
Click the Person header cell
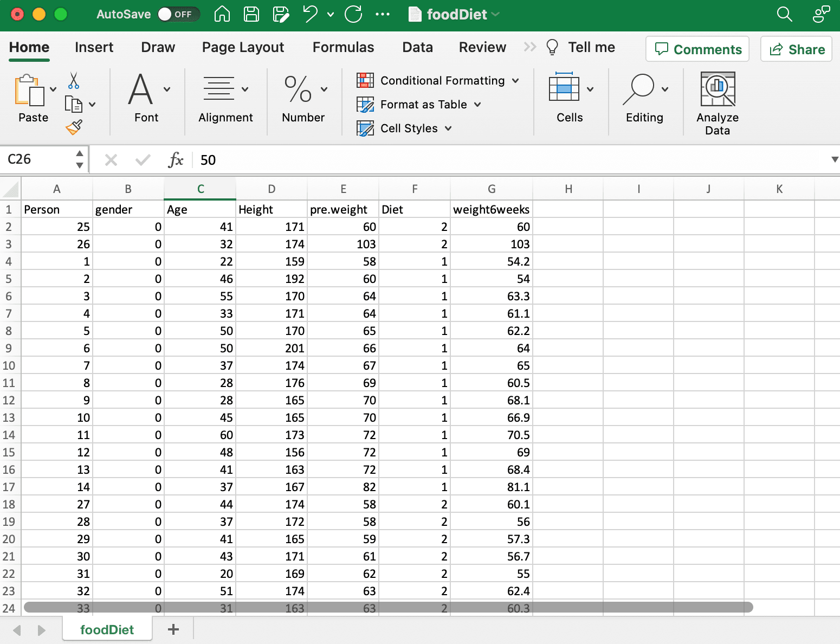[56, 209]
